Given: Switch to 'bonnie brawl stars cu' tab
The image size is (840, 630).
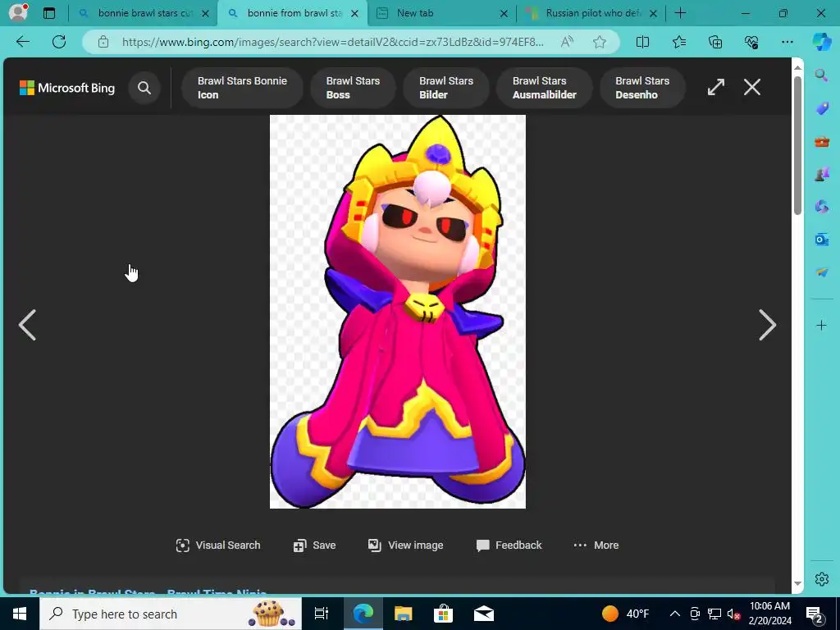Looking at the screenshot, I should (x=143, y=13).
